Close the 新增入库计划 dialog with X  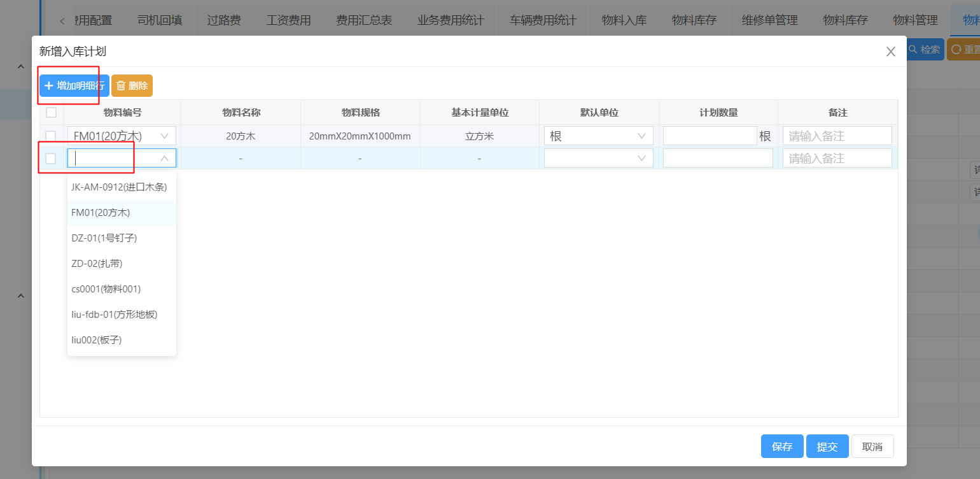[x=890, y=52]
